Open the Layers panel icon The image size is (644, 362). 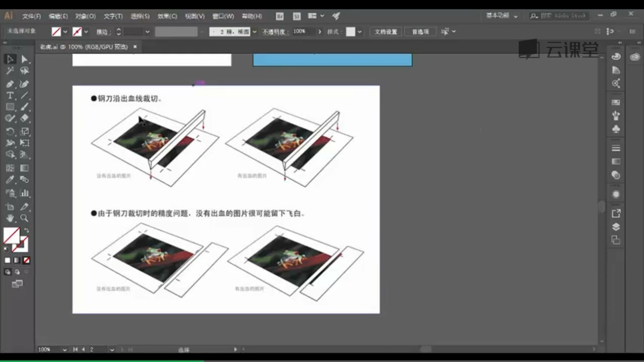click(616, 227)
